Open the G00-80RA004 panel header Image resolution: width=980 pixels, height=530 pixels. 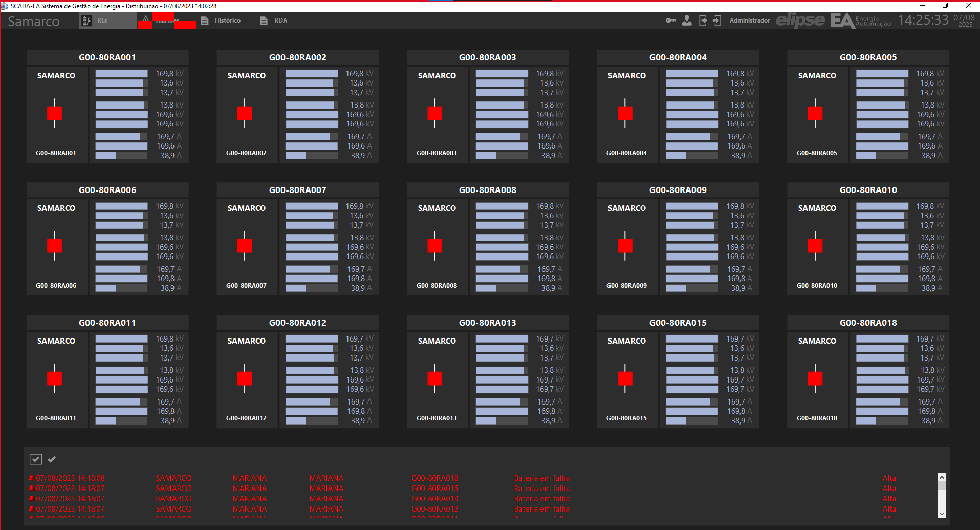point(678,57)
